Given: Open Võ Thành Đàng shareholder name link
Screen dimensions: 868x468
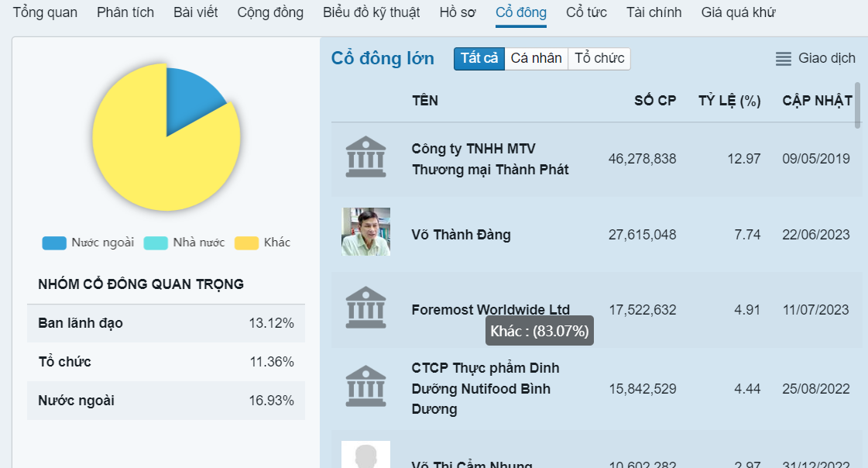Looking at the screenshot, I should click(x=461, y=235).
